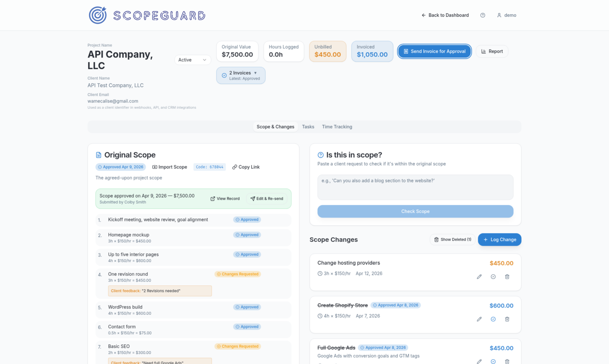The image size is (609, 364).
Task: Click the Original Scope document icon
Action: click(99, 155)
